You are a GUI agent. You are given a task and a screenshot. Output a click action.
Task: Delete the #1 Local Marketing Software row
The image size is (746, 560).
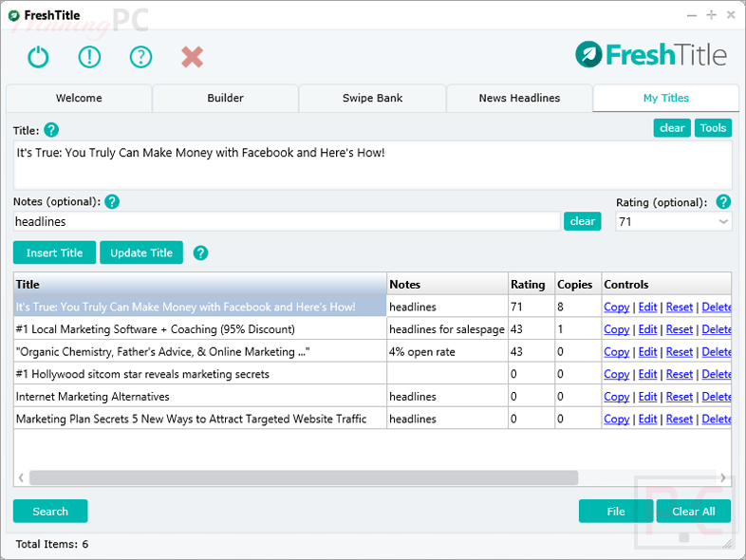pos(717,329)
